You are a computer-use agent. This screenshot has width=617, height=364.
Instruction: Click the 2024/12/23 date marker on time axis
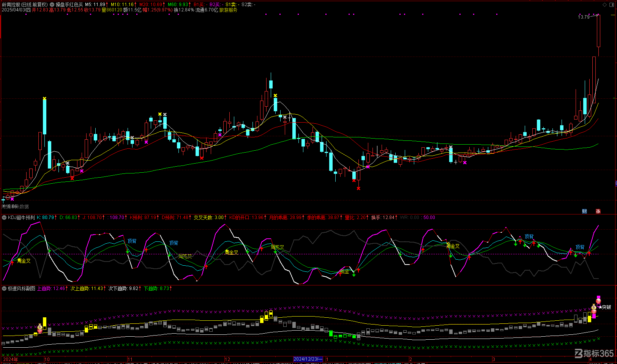[308, 359]
